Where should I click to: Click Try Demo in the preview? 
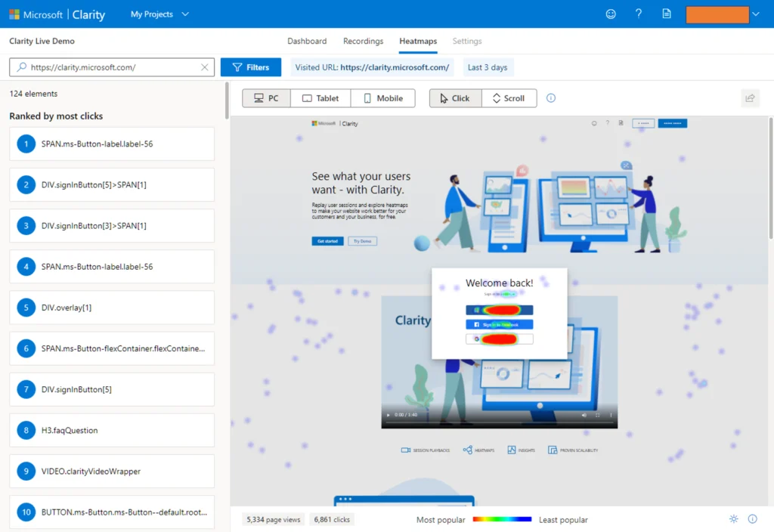tap(362, 241)
